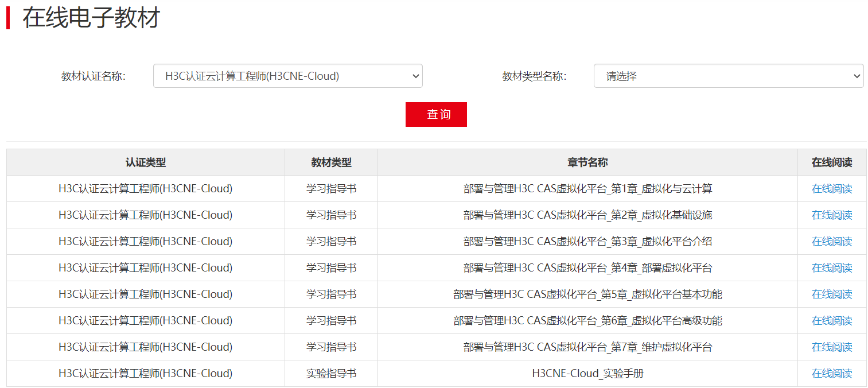Select chapter title 第6章_虚拟化平台高级功能
The height and width of the screenshot is (388, 868).
[x=587, y=320]
